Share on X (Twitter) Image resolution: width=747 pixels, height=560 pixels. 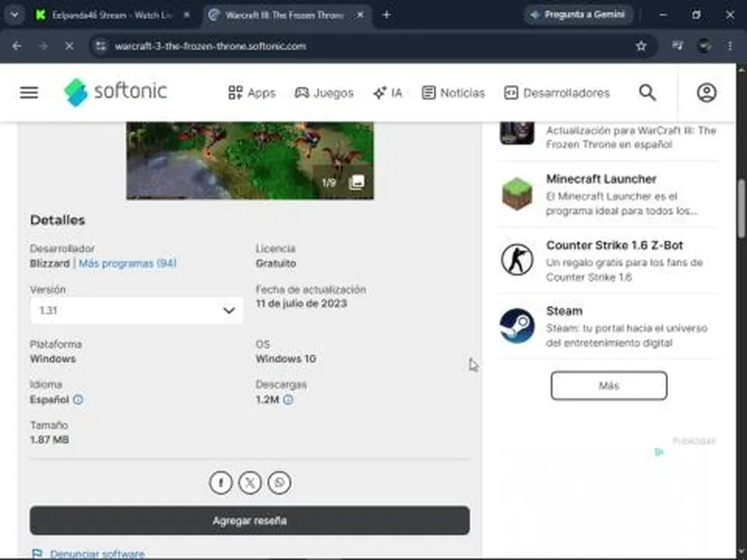pos(250,482)
